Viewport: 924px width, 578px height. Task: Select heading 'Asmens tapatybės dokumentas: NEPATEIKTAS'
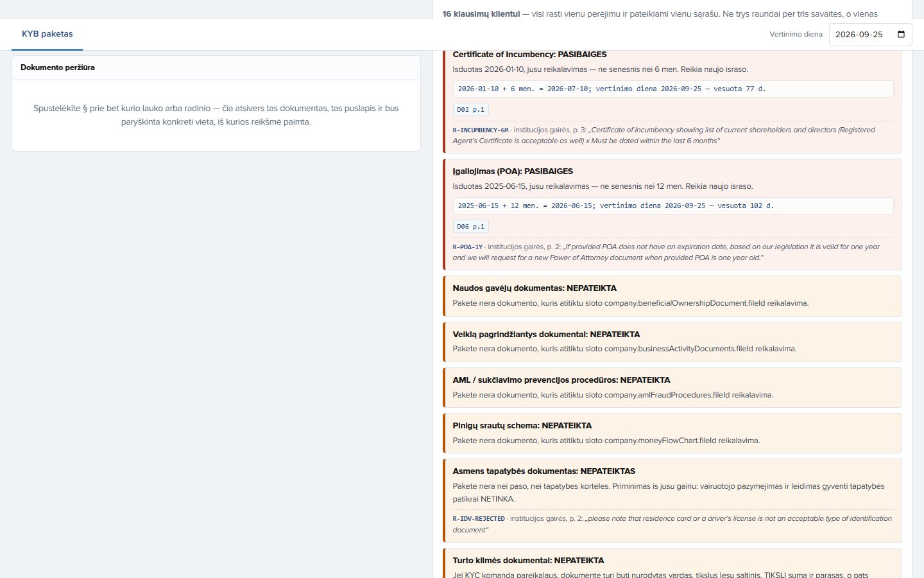tap(544, 471)
